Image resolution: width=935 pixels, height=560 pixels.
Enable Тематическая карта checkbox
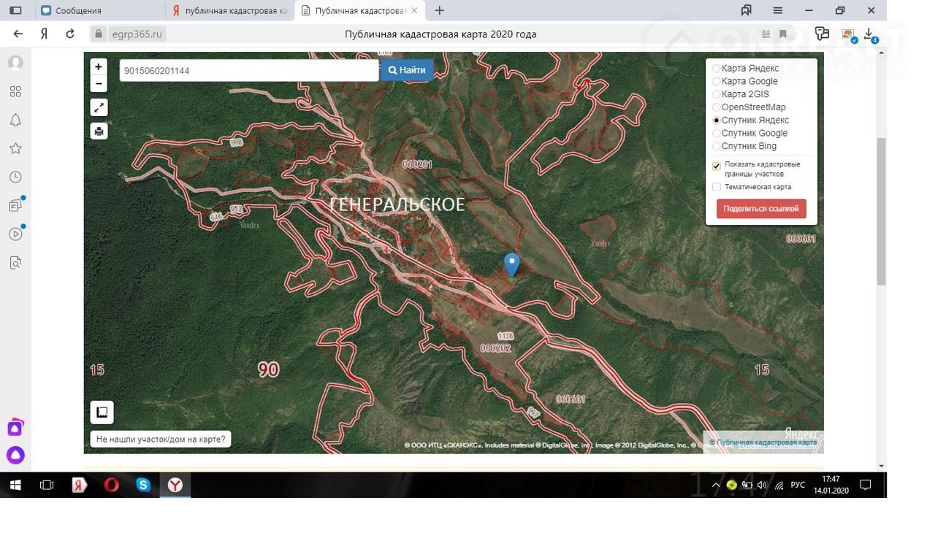click(717, 188)
